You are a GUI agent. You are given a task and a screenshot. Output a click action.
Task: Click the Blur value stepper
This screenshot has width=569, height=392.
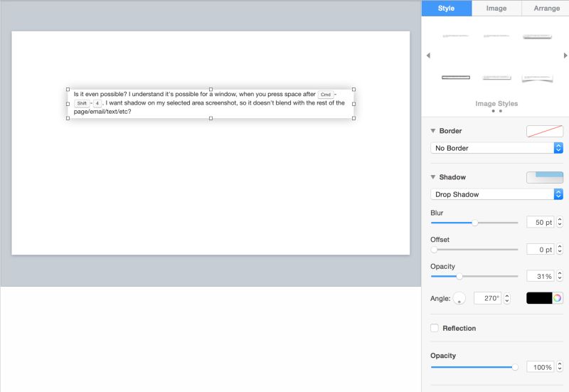560,222
